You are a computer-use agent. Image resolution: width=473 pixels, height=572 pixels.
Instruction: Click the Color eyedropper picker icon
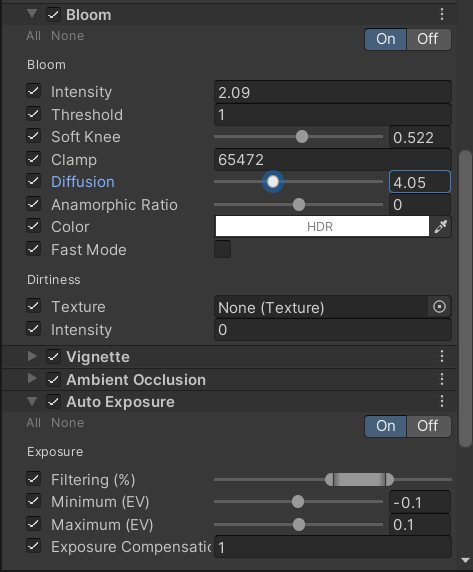point(441,227)
